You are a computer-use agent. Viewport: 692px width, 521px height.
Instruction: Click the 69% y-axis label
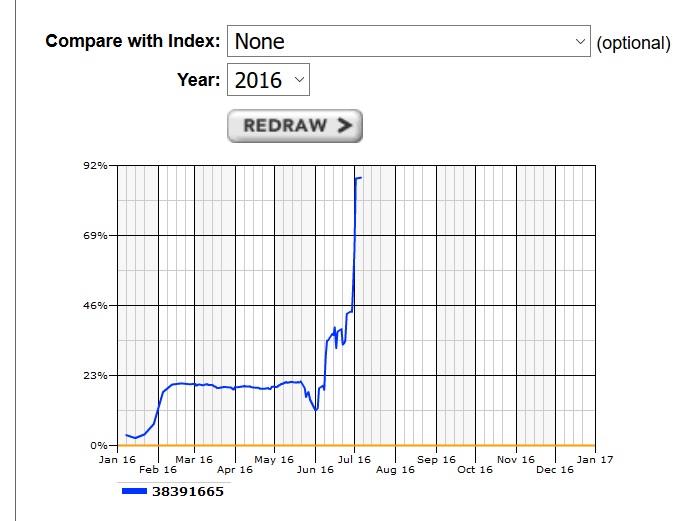point(95,236)
